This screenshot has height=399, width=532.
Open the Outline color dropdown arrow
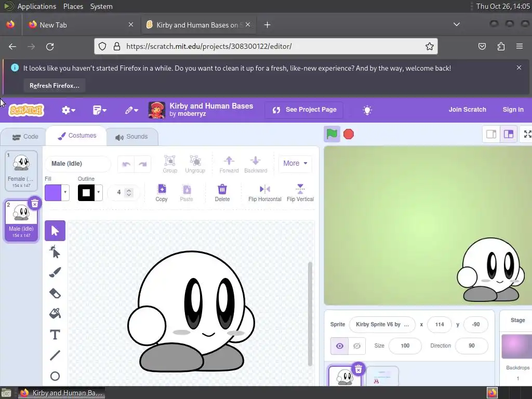click(x=98, y=192)
